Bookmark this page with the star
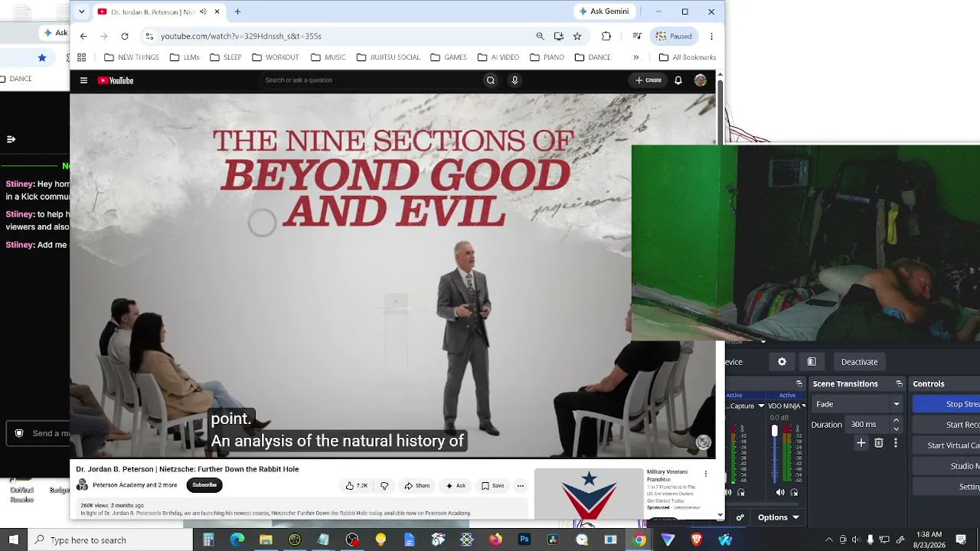Screen dimensions: 980x551 coord(577,36)
